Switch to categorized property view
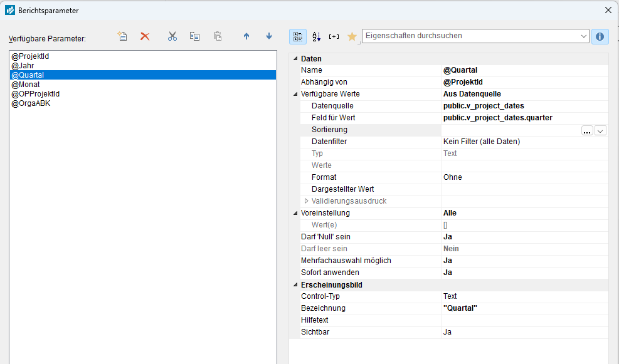619x364 pixels. [298, 36]
